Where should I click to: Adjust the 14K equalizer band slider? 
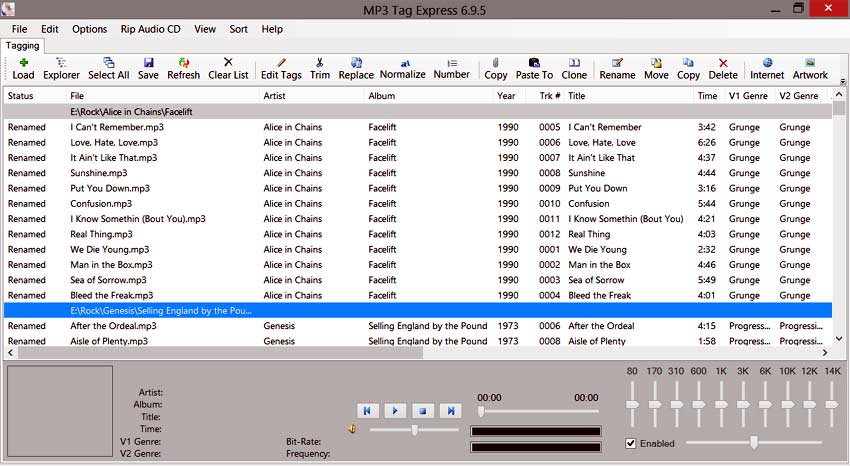pyautogui.click(x=832, y=404)
